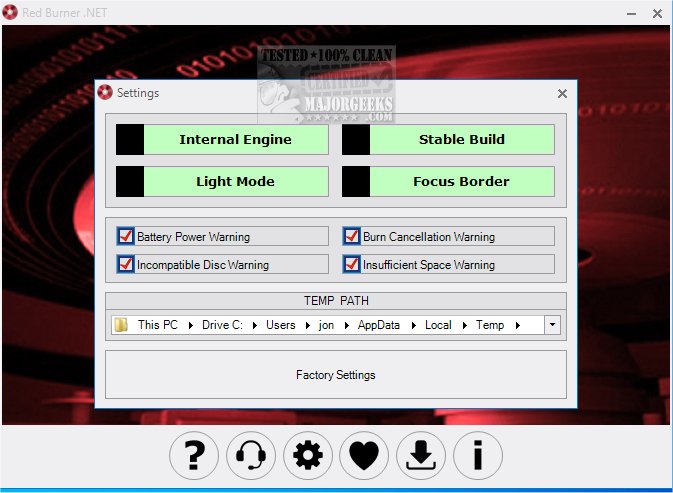Uncheck Insufficient Space Warning
The width and height of the screenshot is (673, 493).
(352, 264)
